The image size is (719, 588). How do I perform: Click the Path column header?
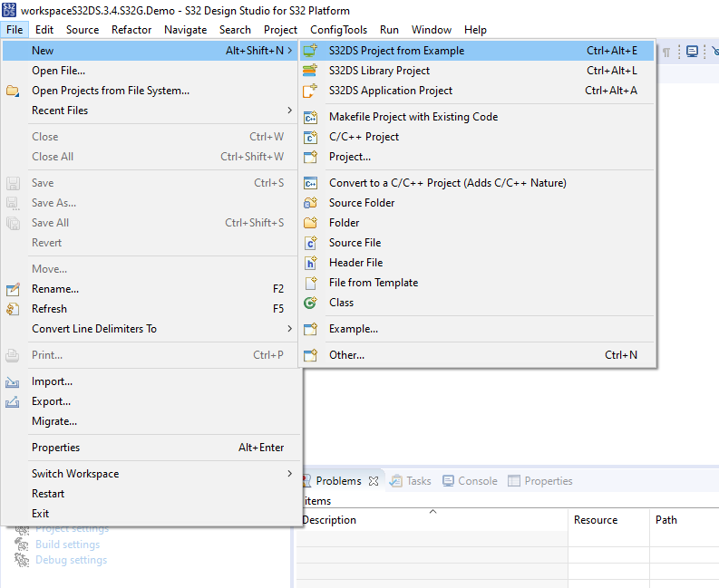685,520
